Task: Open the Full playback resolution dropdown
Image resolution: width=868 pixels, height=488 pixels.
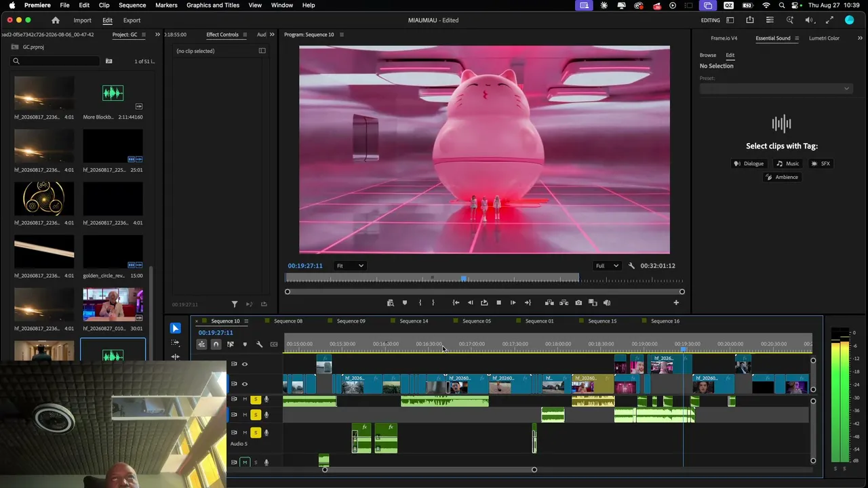Action: [x=606, y=266]
